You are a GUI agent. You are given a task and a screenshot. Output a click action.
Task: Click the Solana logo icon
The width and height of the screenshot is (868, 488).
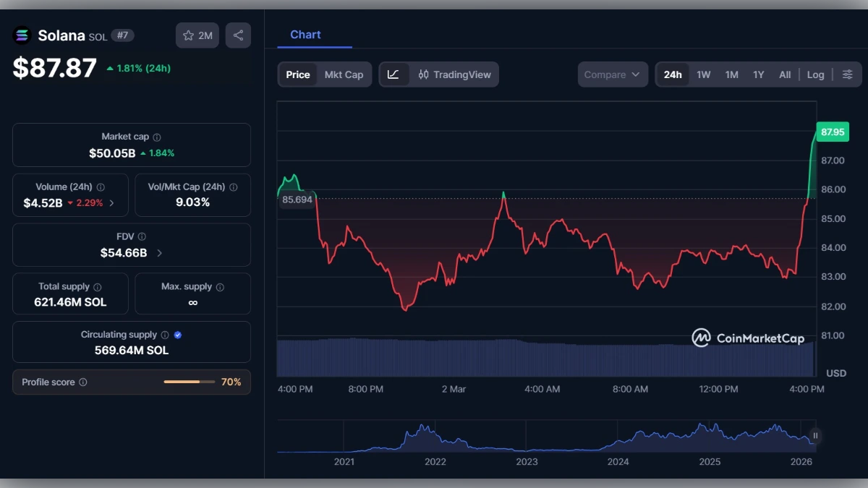coord(21,35)
